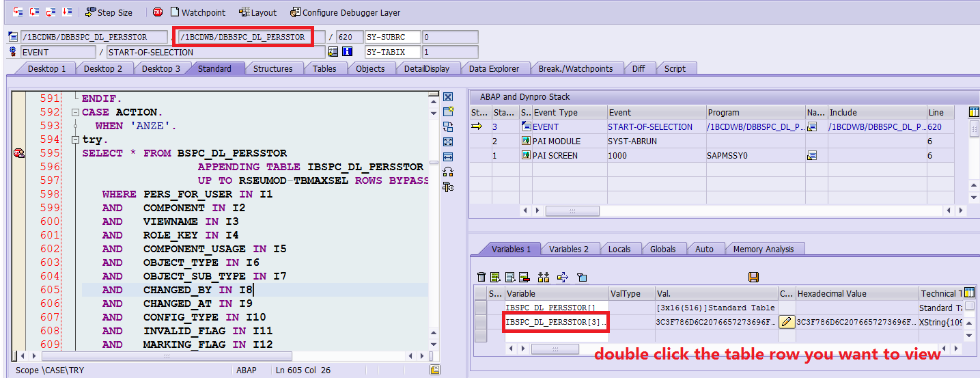Collapse the try block at line 594
Image resolution: width=980 pixels, height=378 pixels.
(75, 139)
